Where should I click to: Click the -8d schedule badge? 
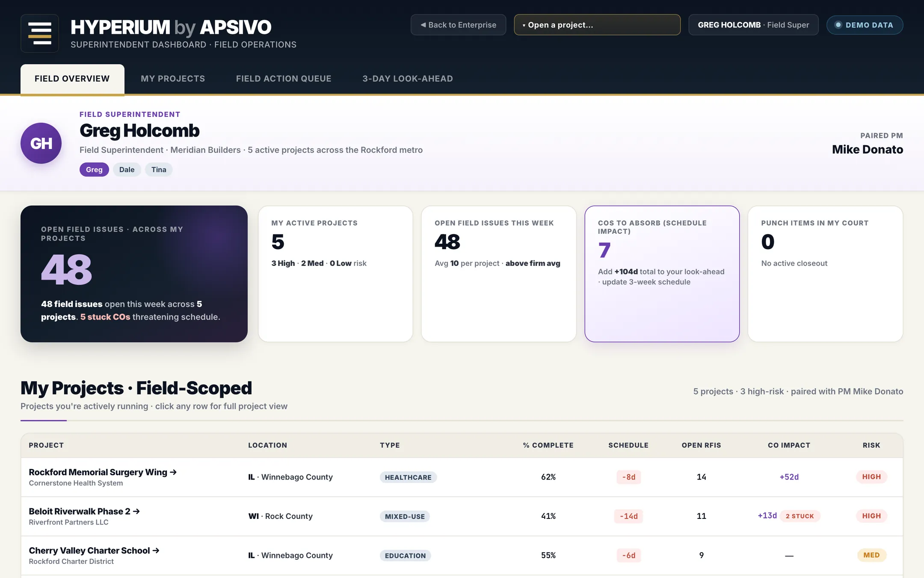click(x=628, y=477)
